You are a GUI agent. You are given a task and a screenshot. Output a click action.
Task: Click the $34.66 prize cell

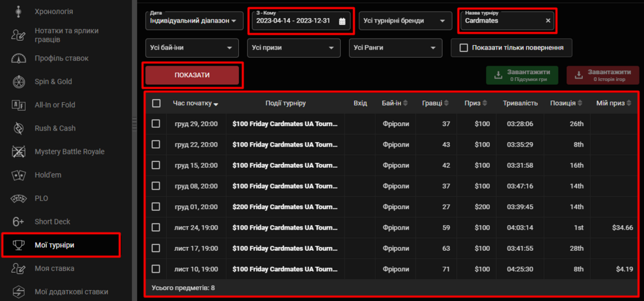(x=622, y=227)
